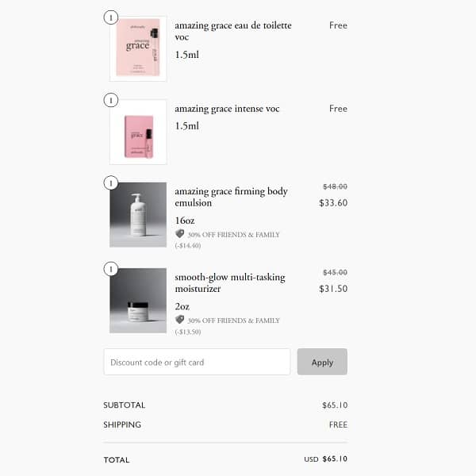
Task: Click the amazing grace firming body emulsion name
Action: pos(231,197)
